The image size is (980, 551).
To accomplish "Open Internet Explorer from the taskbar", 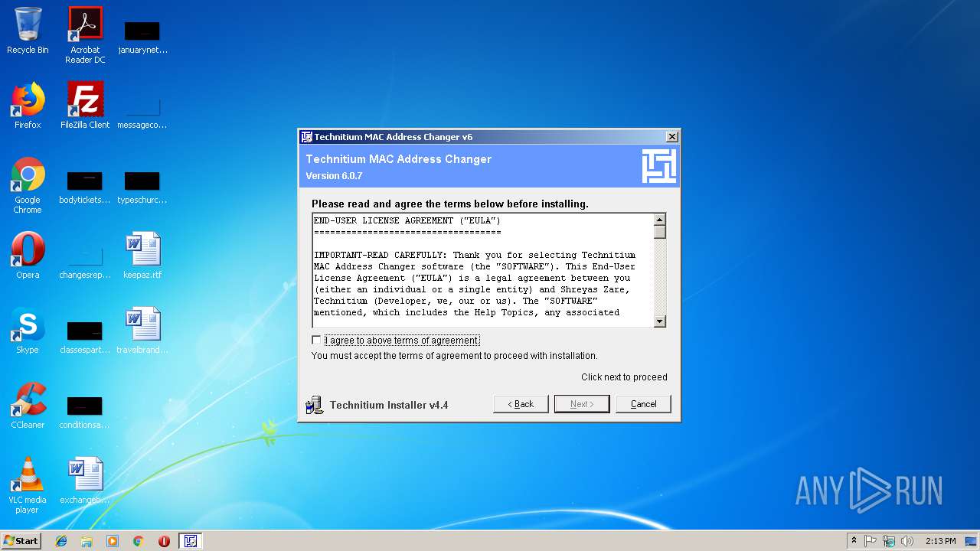I will click(61, 541).
